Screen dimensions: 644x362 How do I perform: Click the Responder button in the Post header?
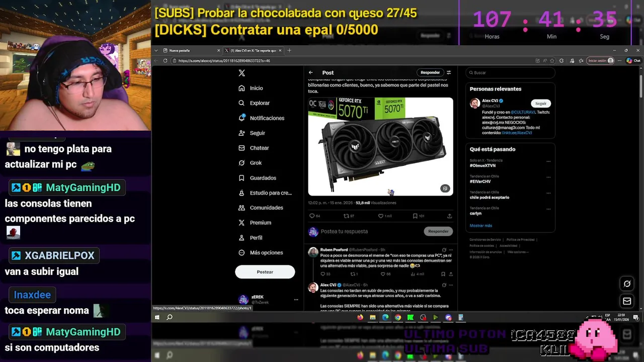430,72
